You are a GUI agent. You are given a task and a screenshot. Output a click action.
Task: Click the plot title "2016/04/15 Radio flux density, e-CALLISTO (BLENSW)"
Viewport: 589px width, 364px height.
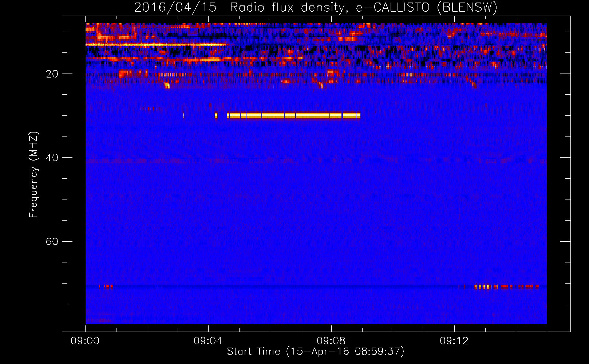(316, 8)
